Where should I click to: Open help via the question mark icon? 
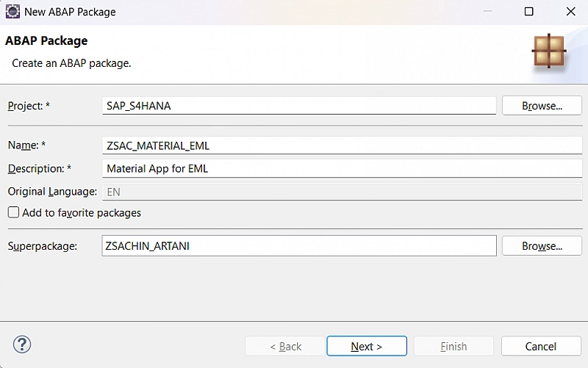pos(22,344)
